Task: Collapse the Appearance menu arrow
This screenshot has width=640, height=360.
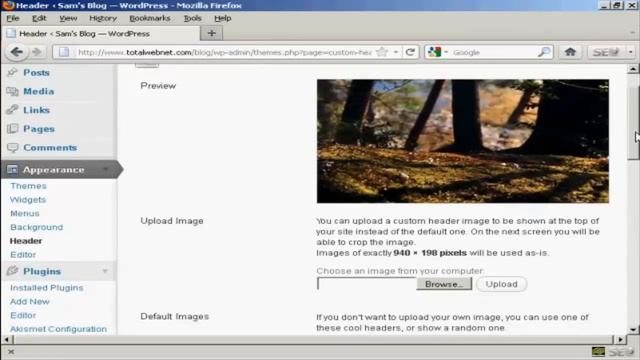Action: (106, 169)
